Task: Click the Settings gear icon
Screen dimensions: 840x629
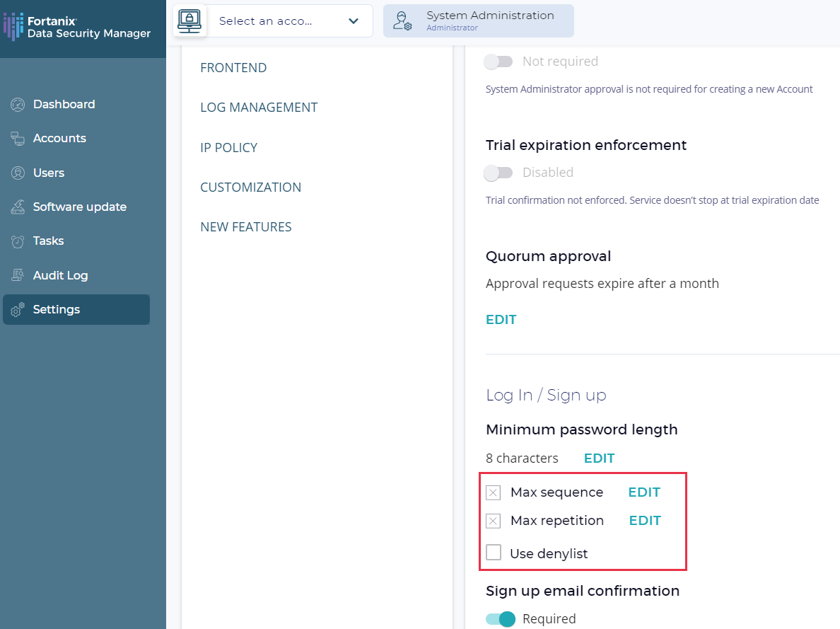Action: 18,310
